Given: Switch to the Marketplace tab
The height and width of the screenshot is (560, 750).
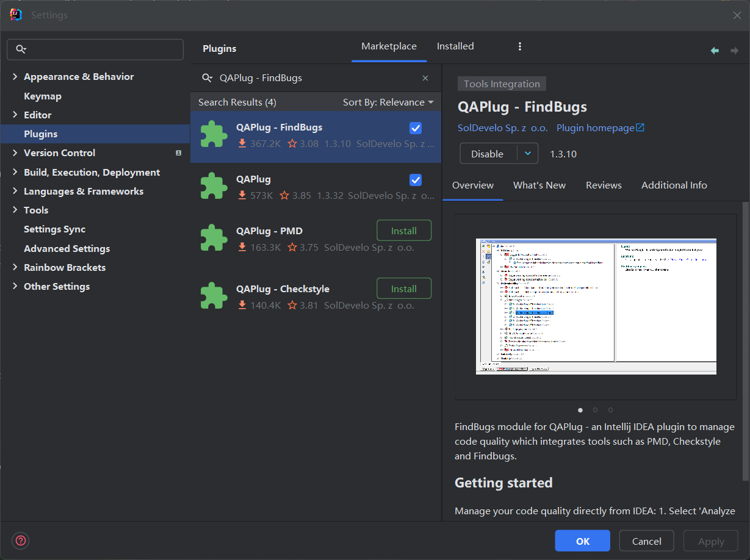Looking at the screenshot, I should [x=389, y=46].
